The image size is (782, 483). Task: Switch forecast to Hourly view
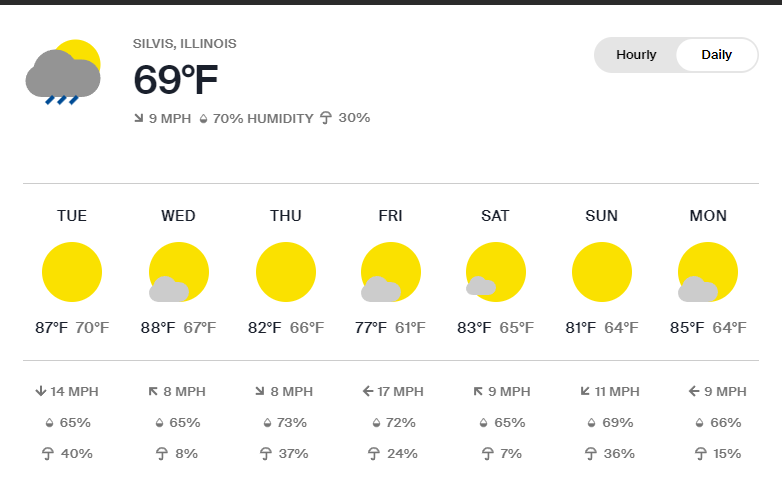pyautogui.click(x=636, y=55)
